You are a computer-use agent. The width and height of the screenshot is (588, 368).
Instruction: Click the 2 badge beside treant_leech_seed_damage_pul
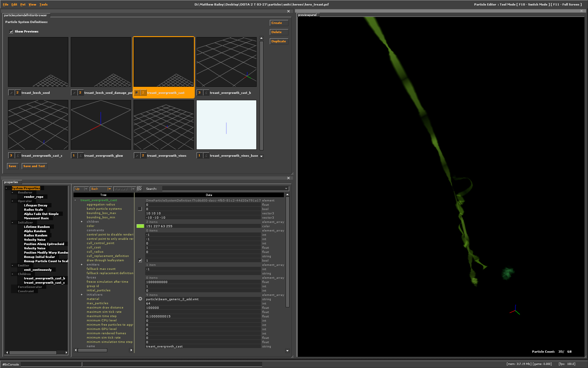pos(80,93)
